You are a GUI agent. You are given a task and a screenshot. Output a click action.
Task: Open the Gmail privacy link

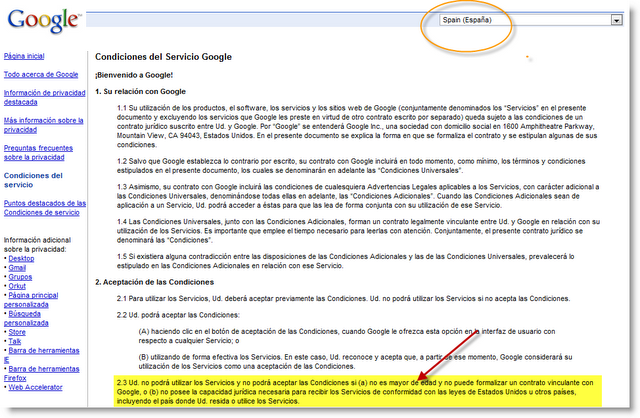point(17,268)
